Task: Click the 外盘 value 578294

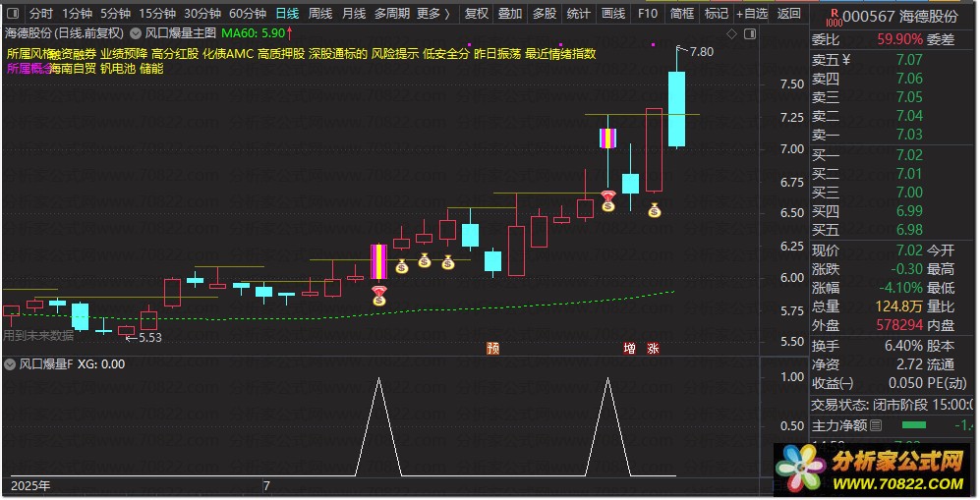Action: point(899,325)
